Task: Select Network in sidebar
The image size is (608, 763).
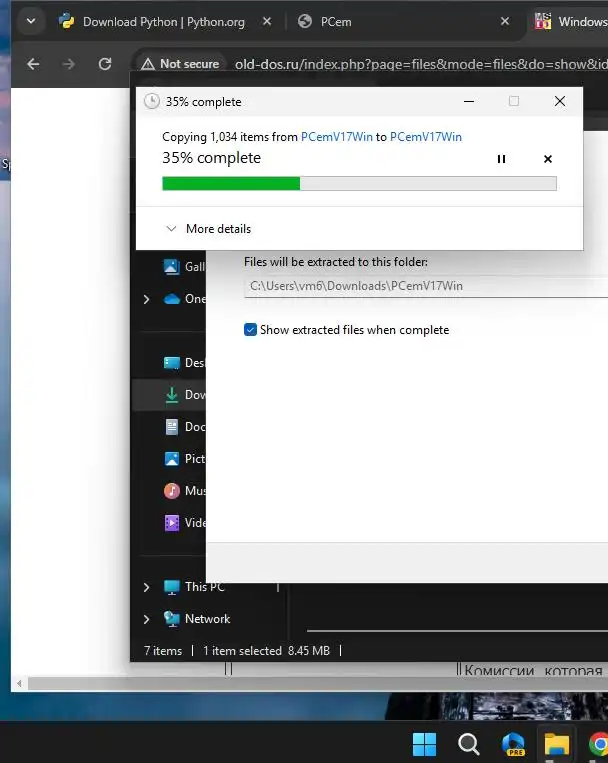Action: click(x=197, y=619)
